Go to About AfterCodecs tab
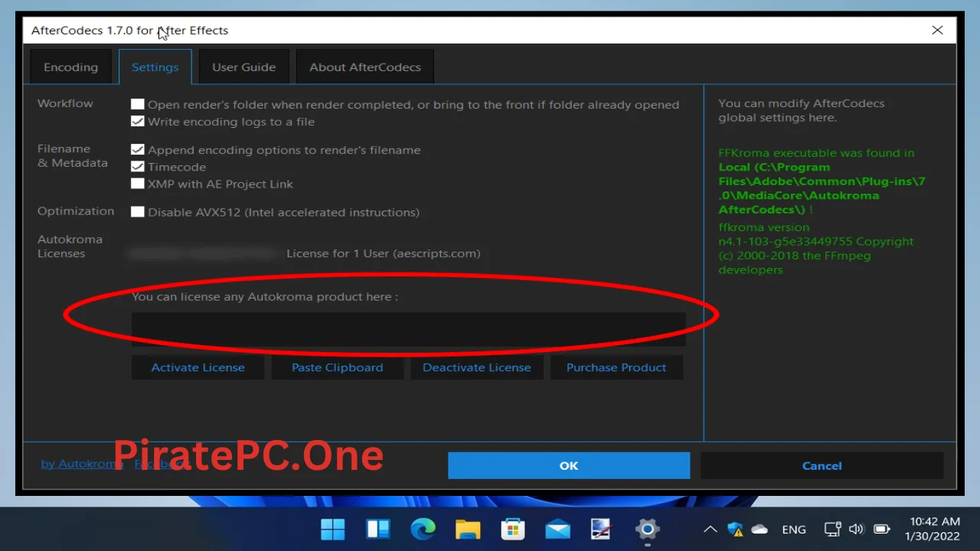980x551 pixels. click(365, 67)
